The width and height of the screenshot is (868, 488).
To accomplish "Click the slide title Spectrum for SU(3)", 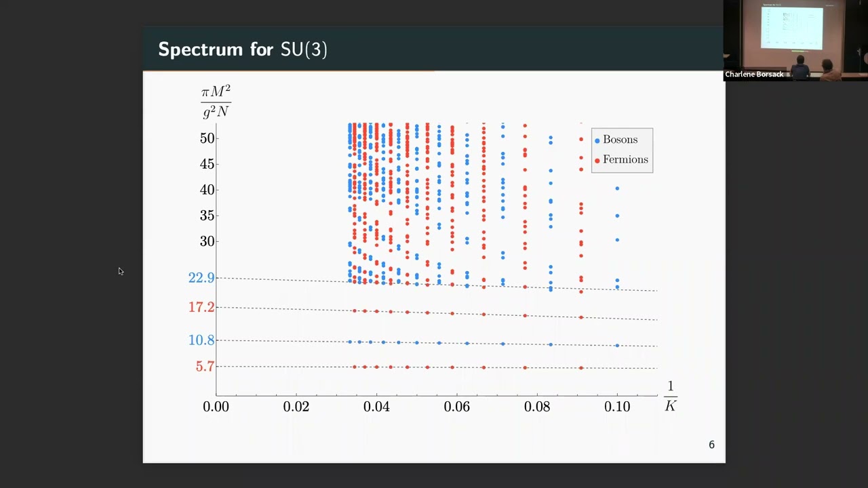I will tap(243, 49).
